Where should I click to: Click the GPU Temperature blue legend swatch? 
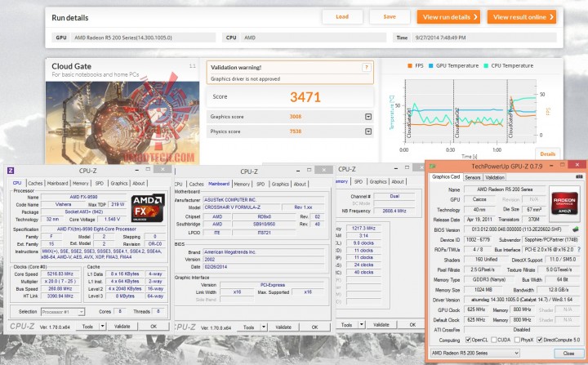pos(431,65)
